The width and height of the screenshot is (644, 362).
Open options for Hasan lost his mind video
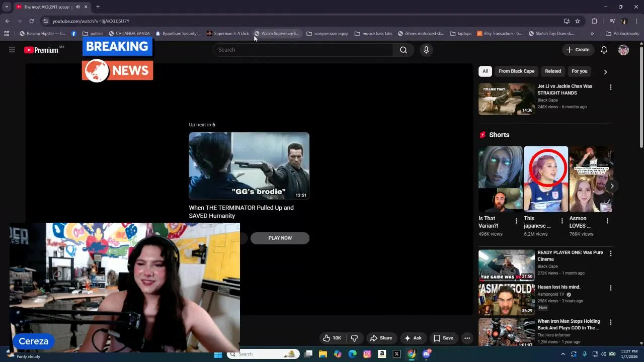point(611,288)
